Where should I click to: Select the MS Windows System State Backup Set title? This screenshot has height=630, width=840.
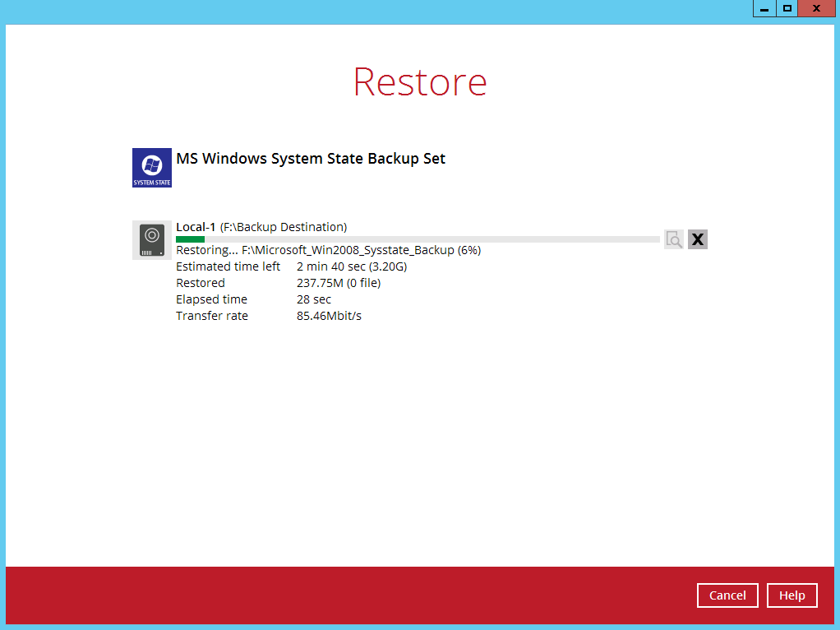tap(311, 159)
